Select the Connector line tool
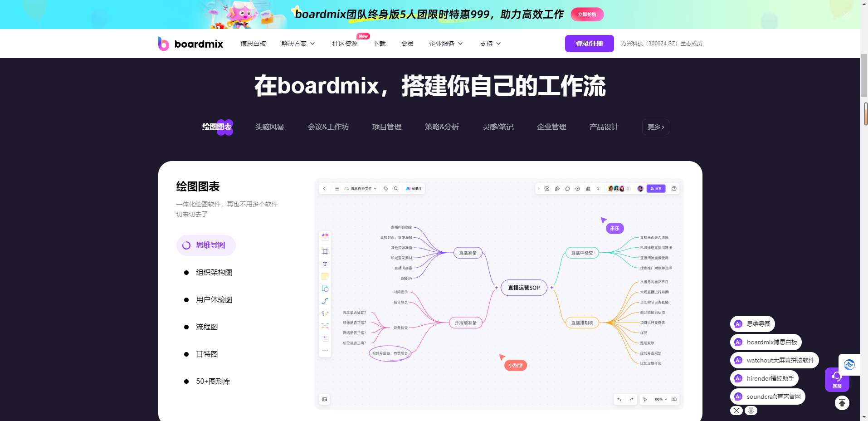The image size is (868, 421). [325, 301]
